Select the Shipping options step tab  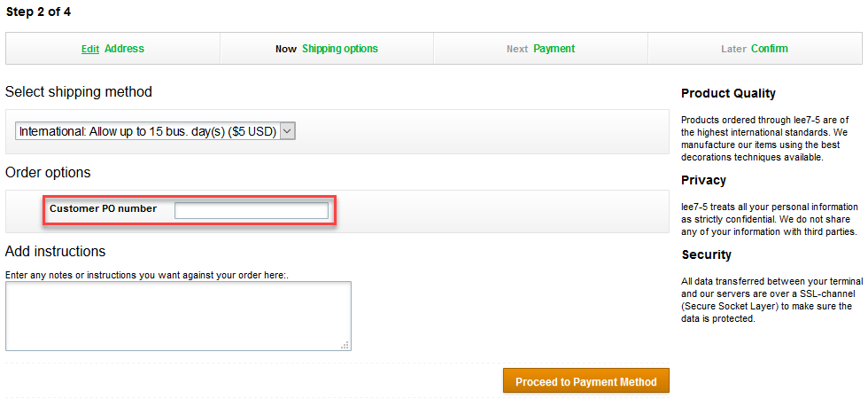[339, 49]
